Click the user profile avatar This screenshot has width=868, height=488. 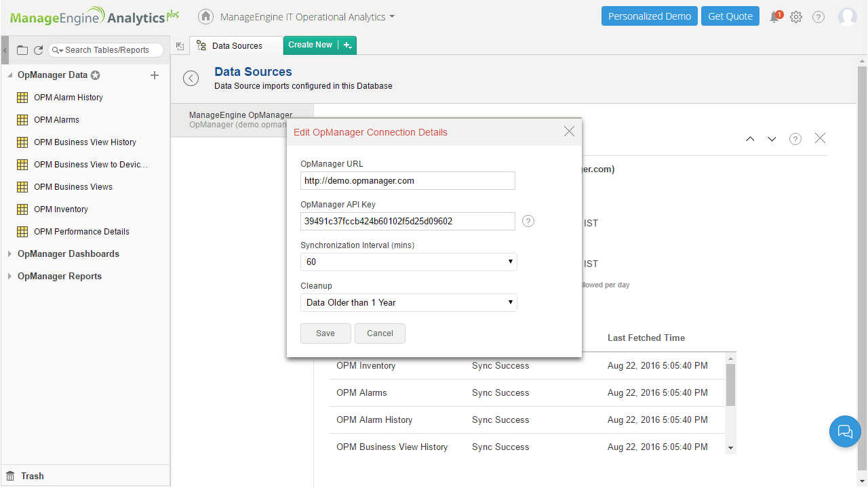[x=848, y=17]
